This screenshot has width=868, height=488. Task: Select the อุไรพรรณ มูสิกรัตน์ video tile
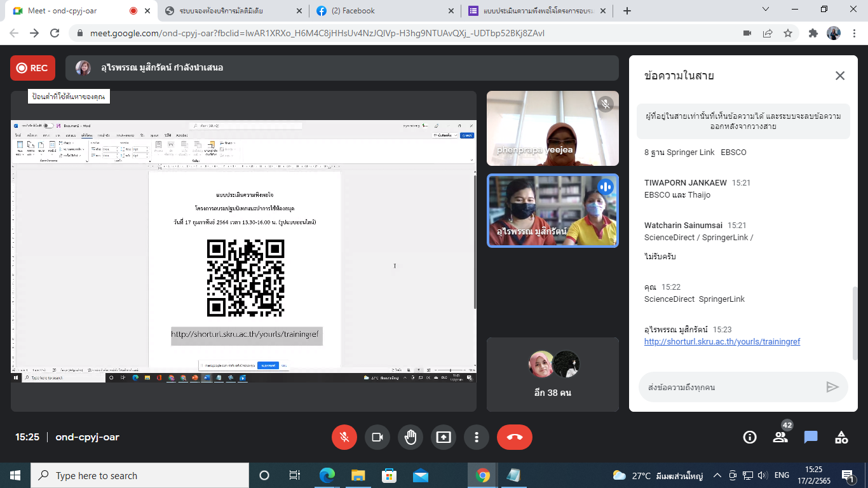[552, 210]
